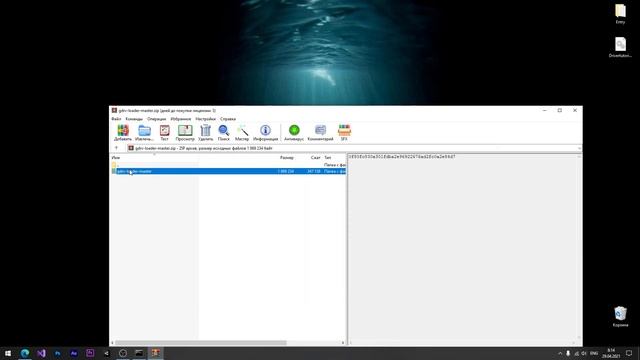The width and height of the screenshot is (640, 360).
Task: Click the archive comment hash text
Action: coord(402,157)
